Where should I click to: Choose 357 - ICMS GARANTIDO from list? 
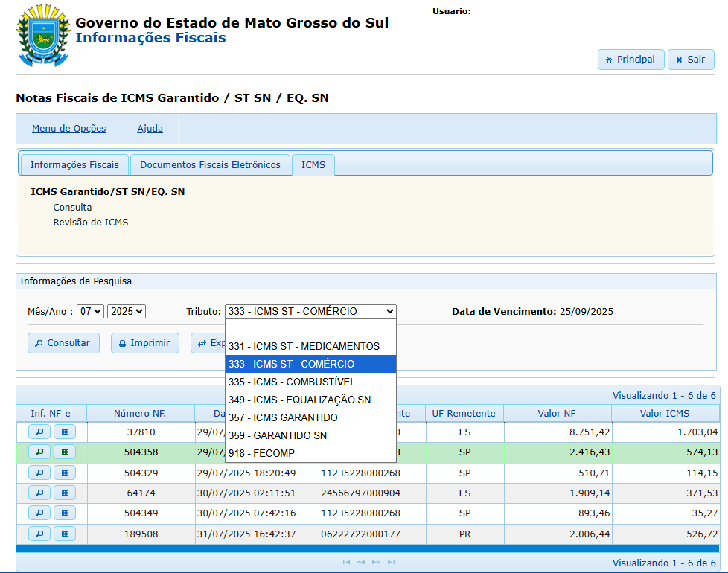[283, 417]
